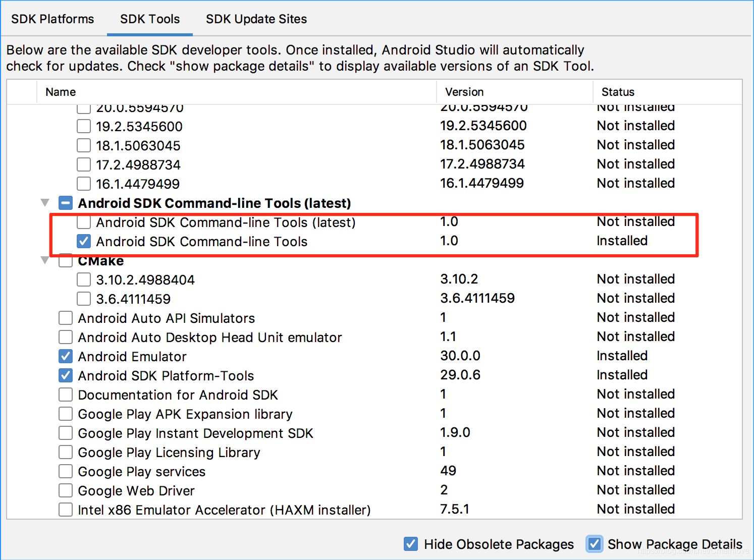Click HAXM version 7.5.1
754x560 pixels.
coord(455,509)
